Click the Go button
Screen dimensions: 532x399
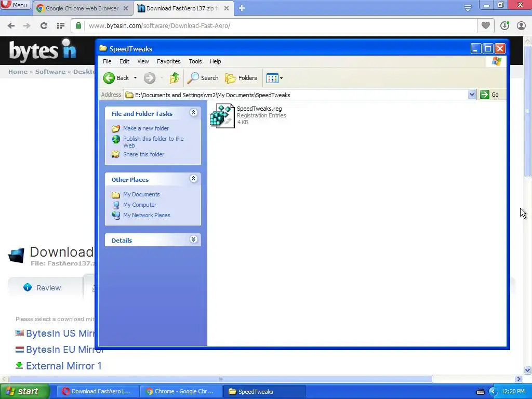click(x=489, y=95)
